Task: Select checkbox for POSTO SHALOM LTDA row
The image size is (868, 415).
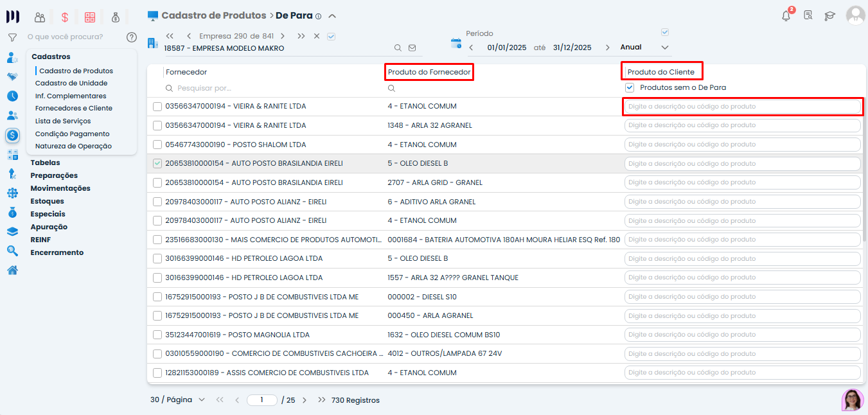Action: (157, 145)
